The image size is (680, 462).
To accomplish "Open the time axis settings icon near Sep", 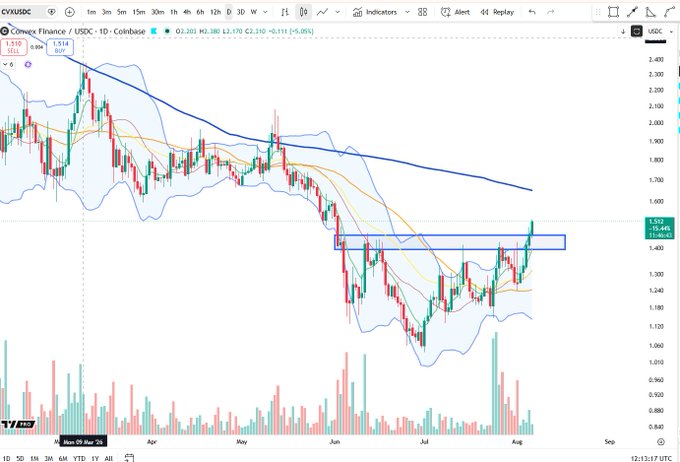I will pos(660,442).
